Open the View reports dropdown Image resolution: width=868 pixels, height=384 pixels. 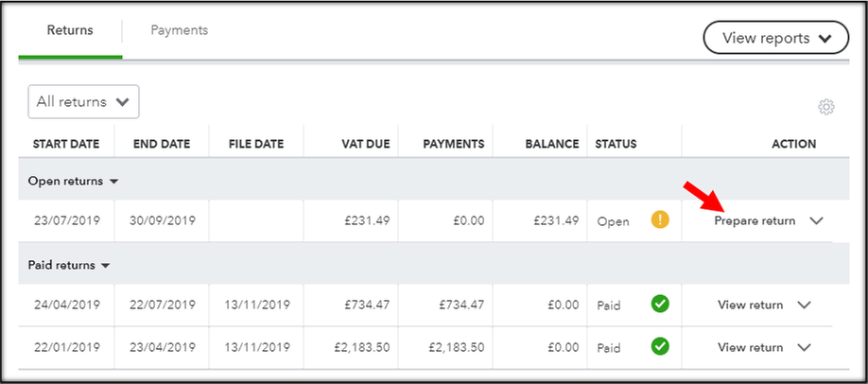(x=775, y=38)
